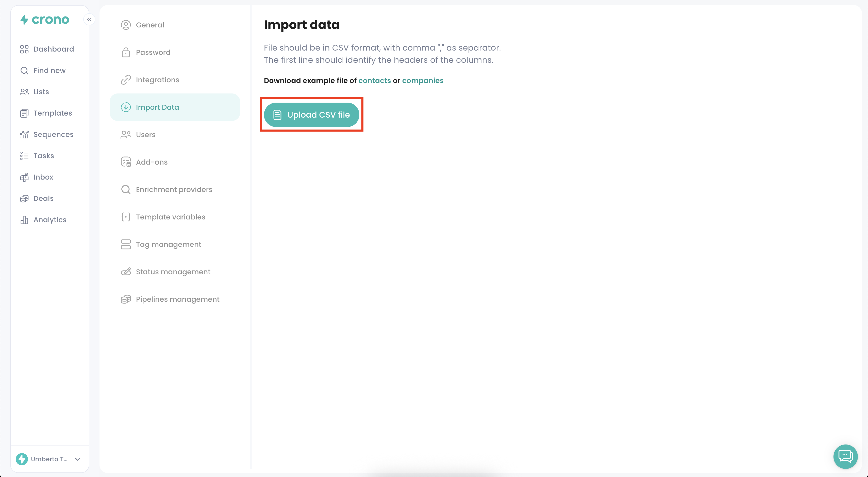
Task: Click the crono lightning logo
Action: (24, 20)
